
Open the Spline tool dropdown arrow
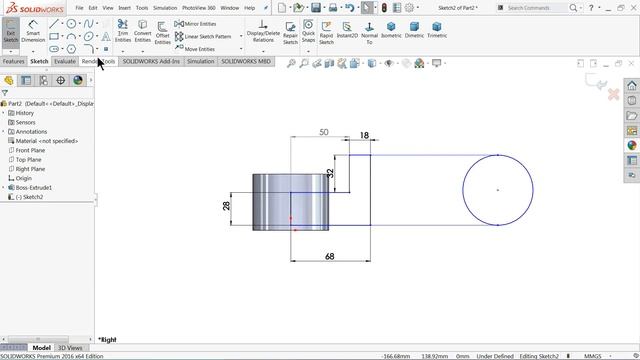(x=97, y=24)
